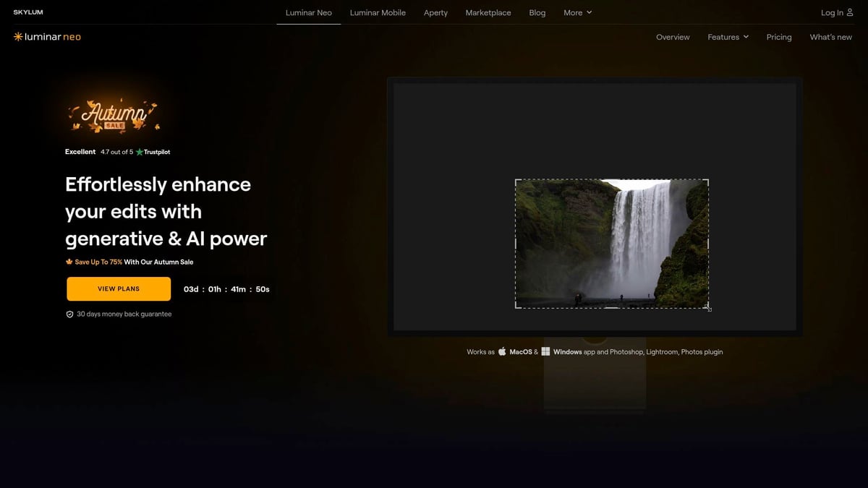
Task: Click the Apple icon before MacOS
Action: pos(502,351)
